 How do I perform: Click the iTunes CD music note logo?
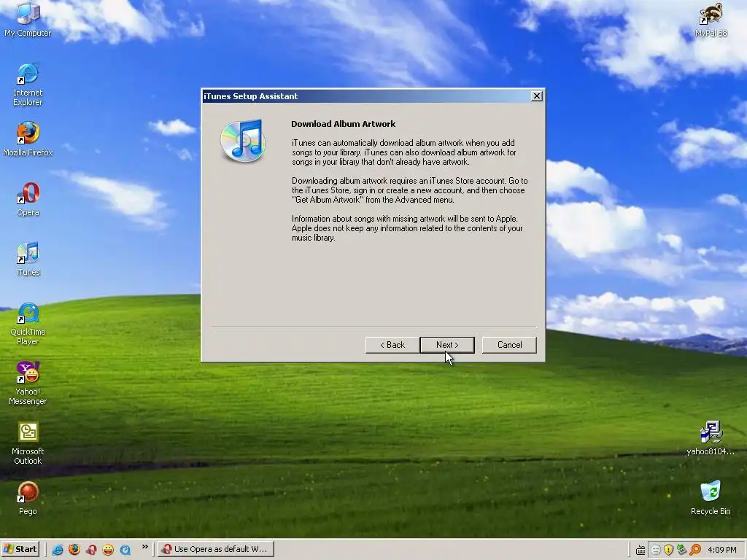[243, 141]
